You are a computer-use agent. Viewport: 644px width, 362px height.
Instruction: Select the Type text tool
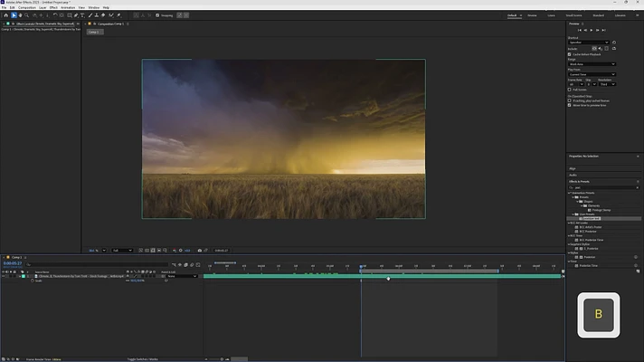[82, 15]
